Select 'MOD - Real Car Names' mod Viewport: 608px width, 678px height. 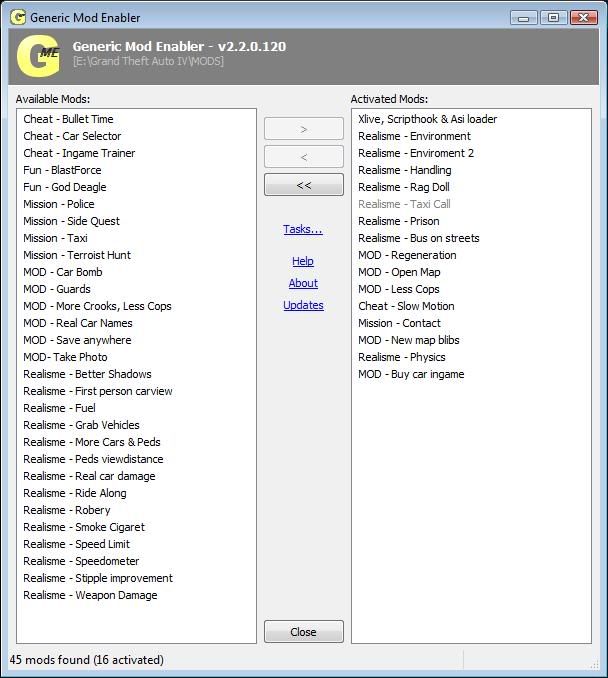click(x=78, y=323)
